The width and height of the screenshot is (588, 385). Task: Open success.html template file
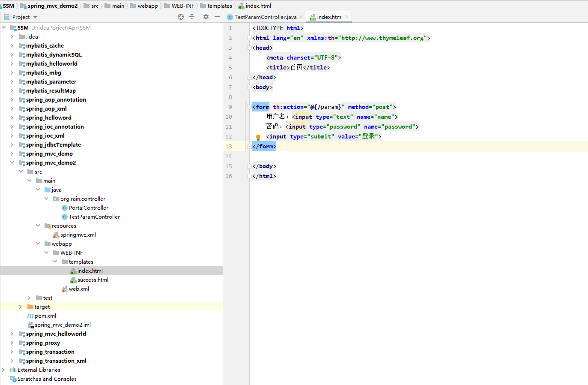[93, 280]
